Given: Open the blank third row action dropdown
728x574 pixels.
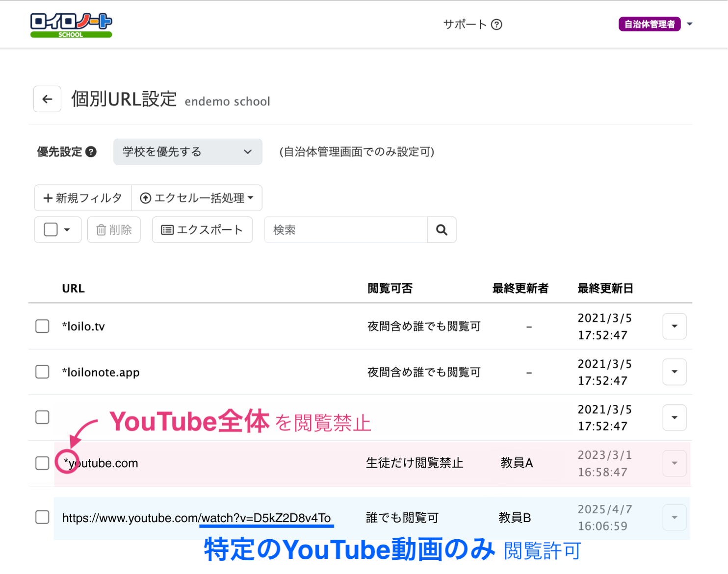Looking at the screenshot, I should (x=675, y=418).
